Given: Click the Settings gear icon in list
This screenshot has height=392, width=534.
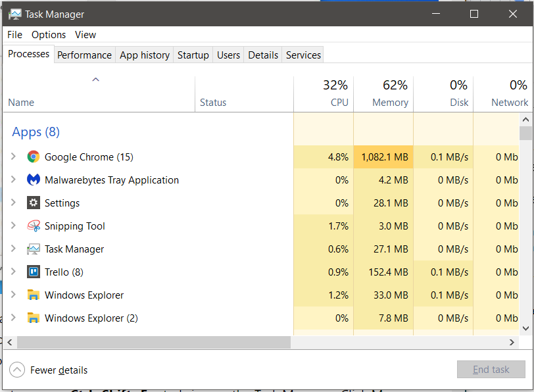Looking at the screenshot, I should tap(33, 203).
